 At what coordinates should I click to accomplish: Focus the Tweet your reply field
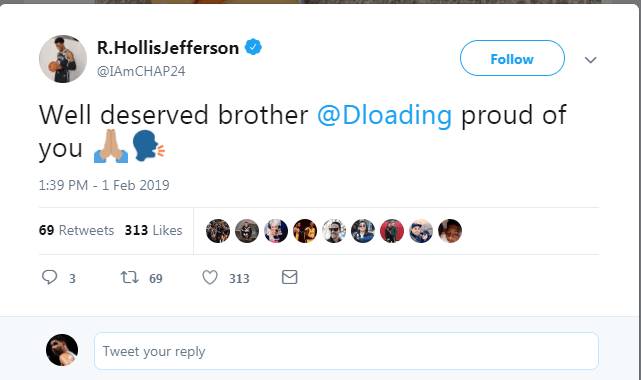[x=346, y=351]
